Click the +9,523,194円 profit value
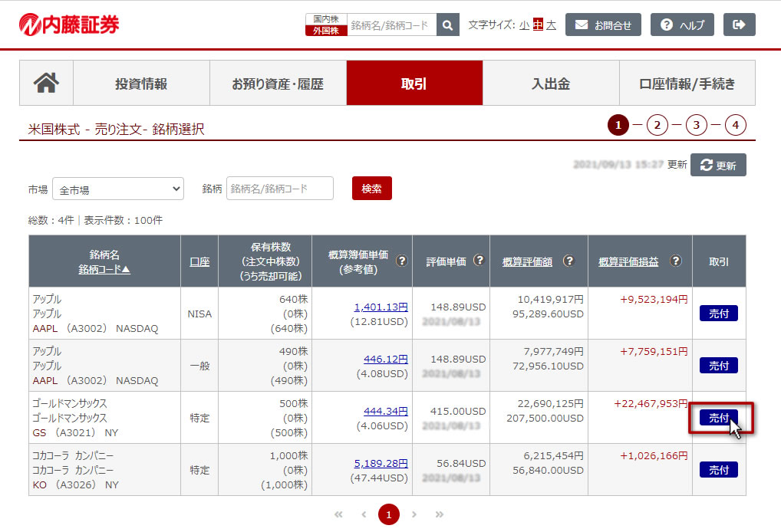Screen dimensions: 781x532 654,299
